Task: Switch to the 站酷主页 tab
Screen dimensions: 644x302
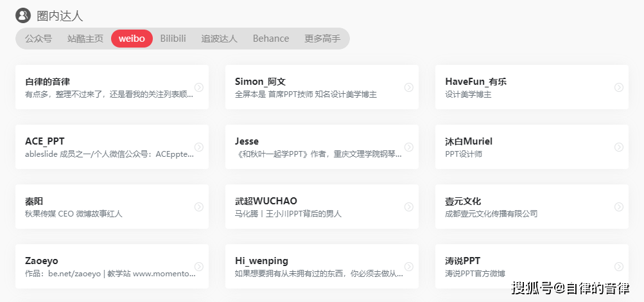Action: click(x=85, y=39)
